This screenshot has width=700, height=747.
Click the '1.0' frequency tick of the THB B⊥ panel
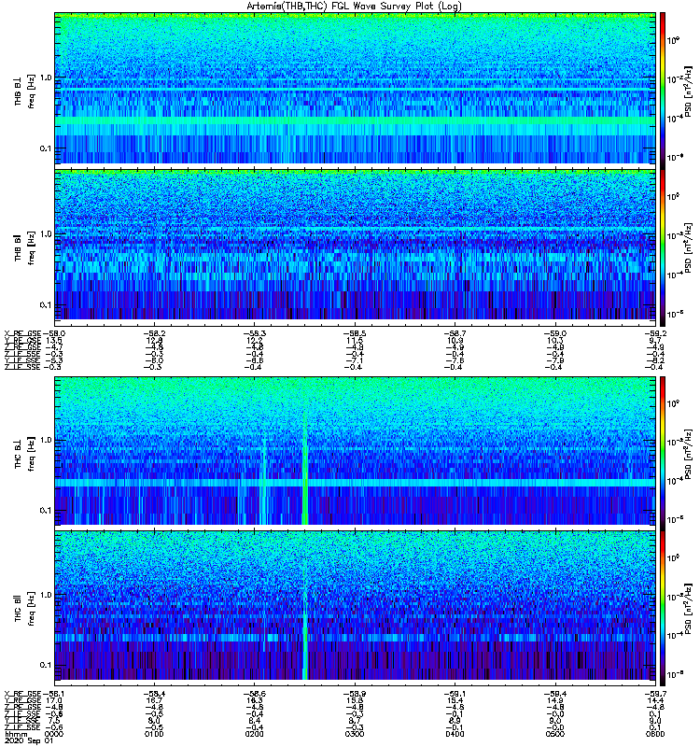coord(46,78)
